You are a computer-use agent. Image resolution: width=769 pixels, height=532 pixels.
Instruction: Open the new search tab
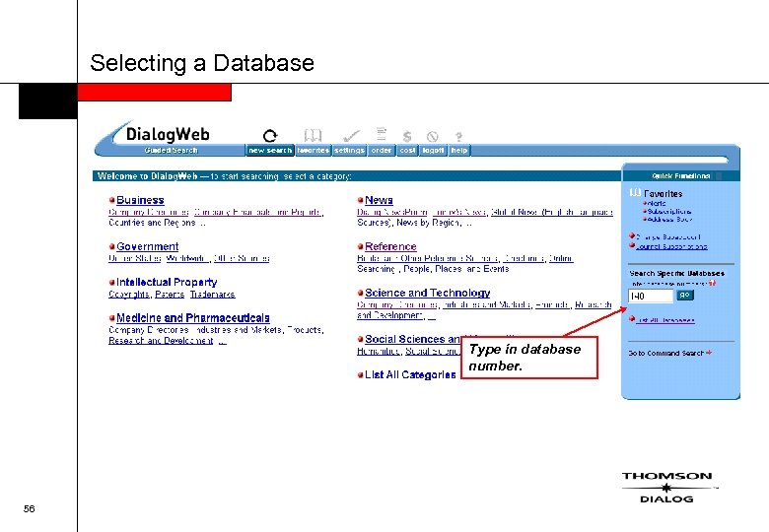pos(270,151)
